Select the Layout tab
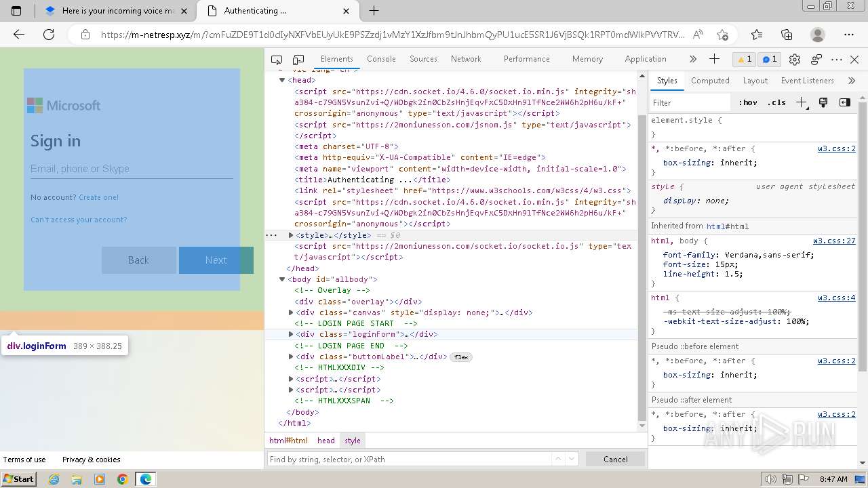Image resolution: width=868 pixels, height=488 pixels. (x=755, y=81)
